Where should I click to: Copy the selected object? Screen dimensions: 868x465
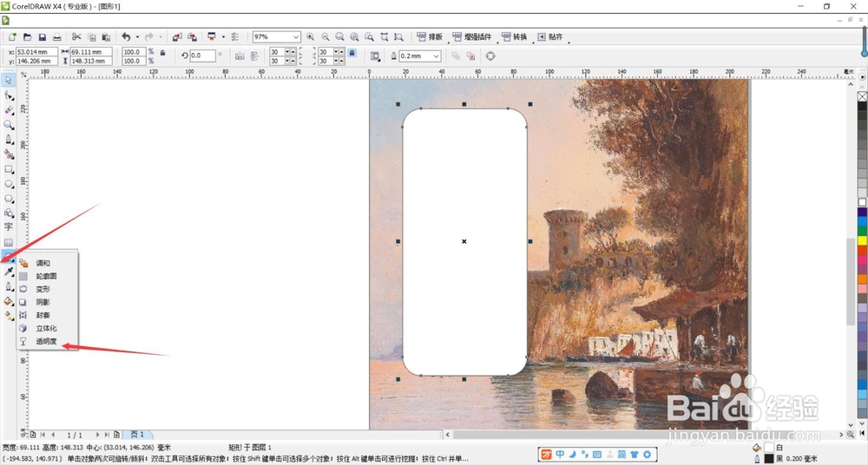click(91, 37)
